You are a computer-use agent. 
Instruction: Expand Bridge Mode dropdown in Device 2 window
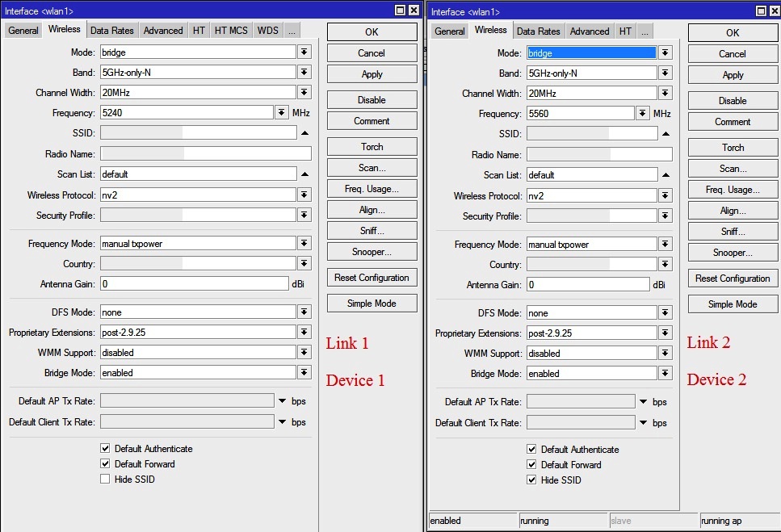pyautogui.click(x=665, y=373)
